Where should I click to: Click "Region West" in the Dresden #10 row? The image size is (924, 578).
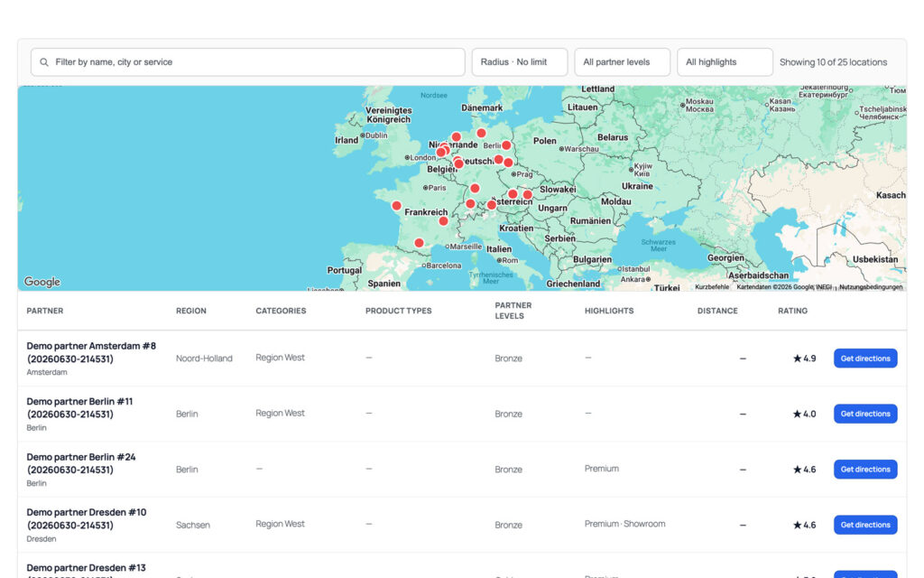(x=280, y=524)
